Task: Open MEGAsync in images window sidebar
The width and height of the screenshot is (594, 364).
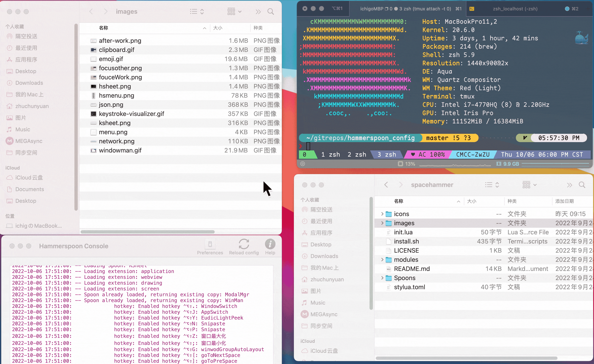Action: coord(29,141)
